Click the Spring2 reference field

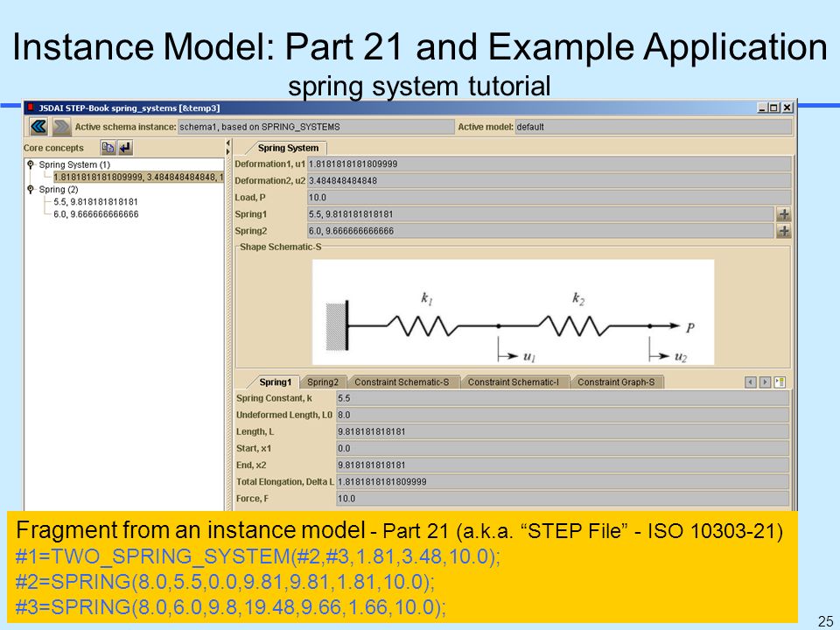pos(541,231)
